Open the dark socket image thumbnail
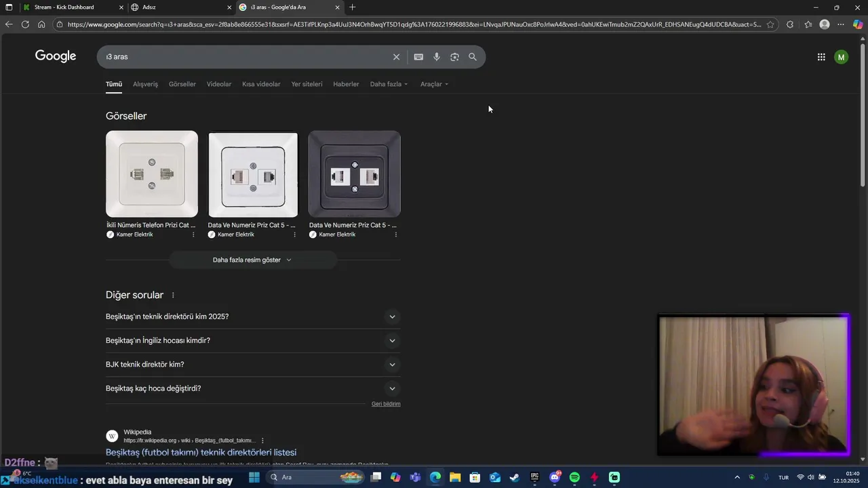 [354, 174]
